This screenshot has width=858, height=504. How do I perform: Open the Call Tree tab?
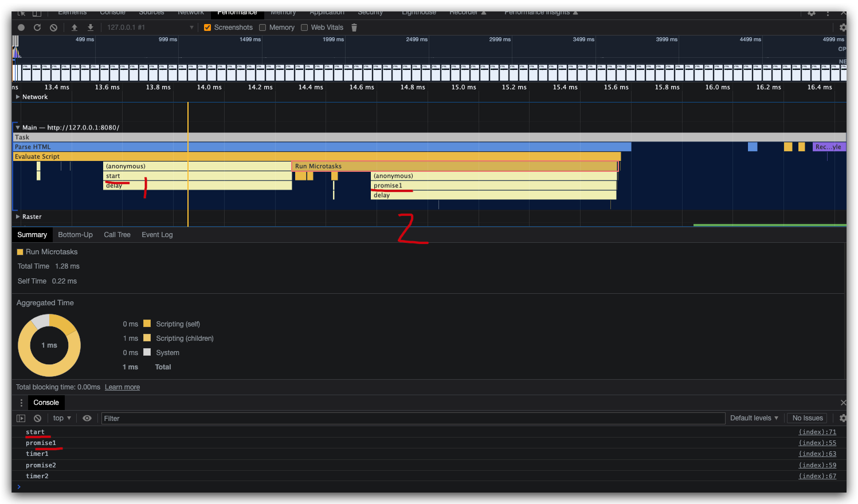[x=117, y=235]
